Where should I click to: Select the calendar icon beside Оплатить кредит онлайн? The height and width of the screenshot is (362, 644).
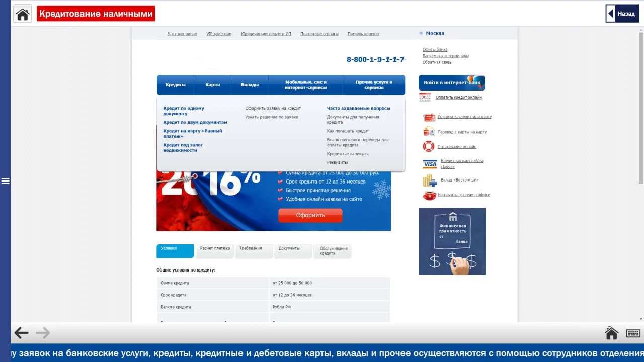click(425, 97)
